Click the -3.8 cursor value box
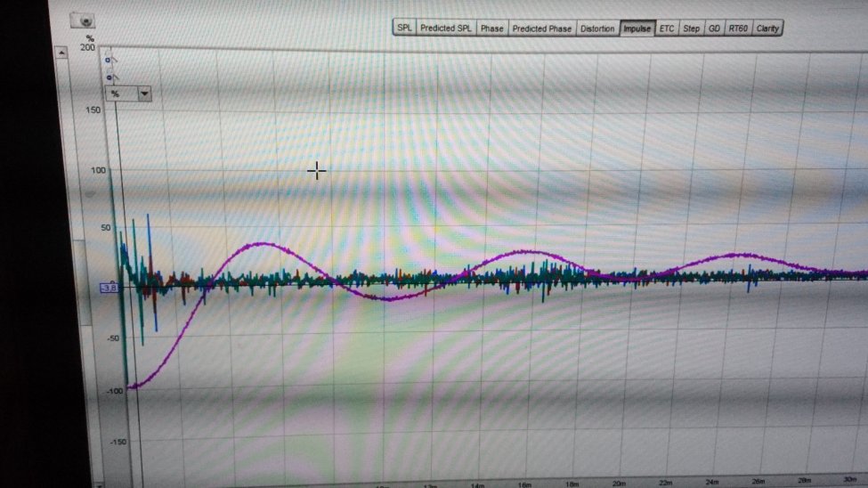868x488 pixels. click(109, 288)
